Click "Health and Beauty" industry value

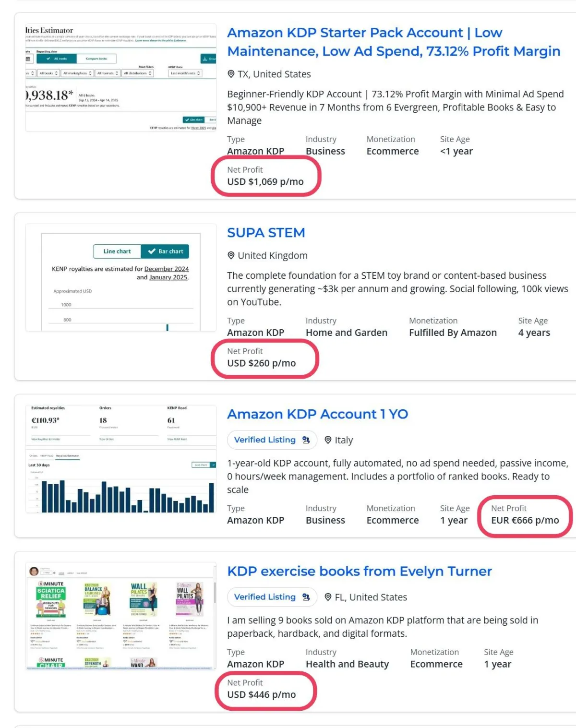click(348, 664)
